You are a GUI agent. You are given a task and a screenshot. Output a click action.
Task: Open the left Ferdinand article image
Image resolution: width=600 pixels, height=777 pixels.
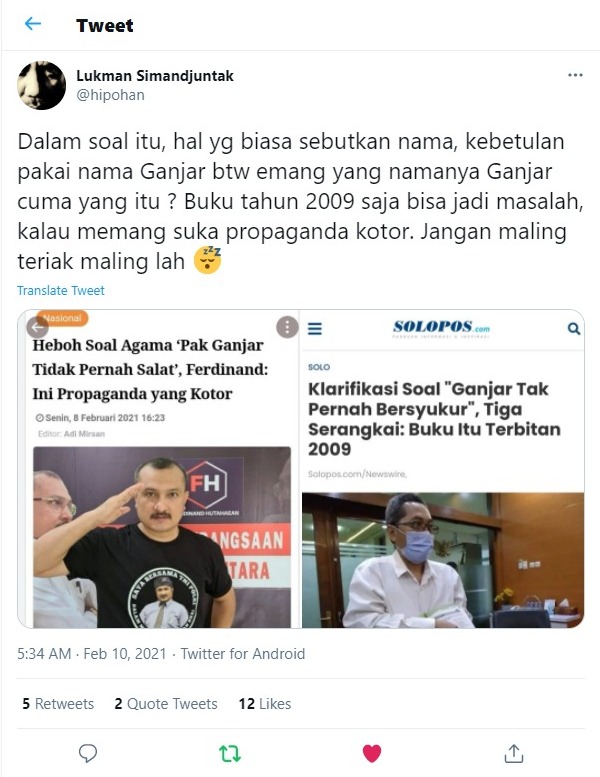(158, 469)
